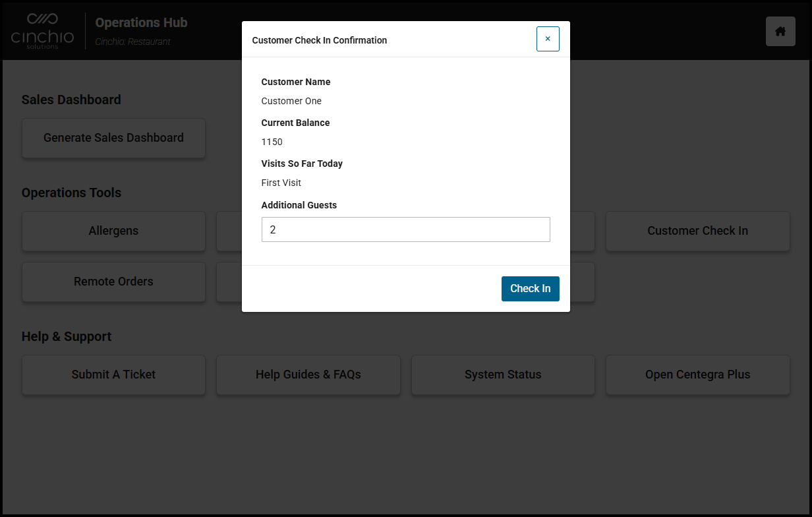Viewport: 812px width, 517px height.
Task: Click Generate Sales Dashboard button
Action: pyautogui.click(x=113, y=138)
